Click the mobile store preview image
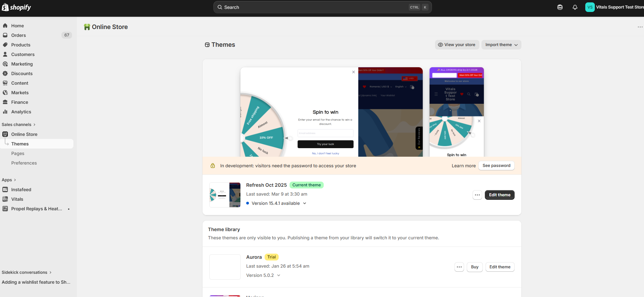 457,112
